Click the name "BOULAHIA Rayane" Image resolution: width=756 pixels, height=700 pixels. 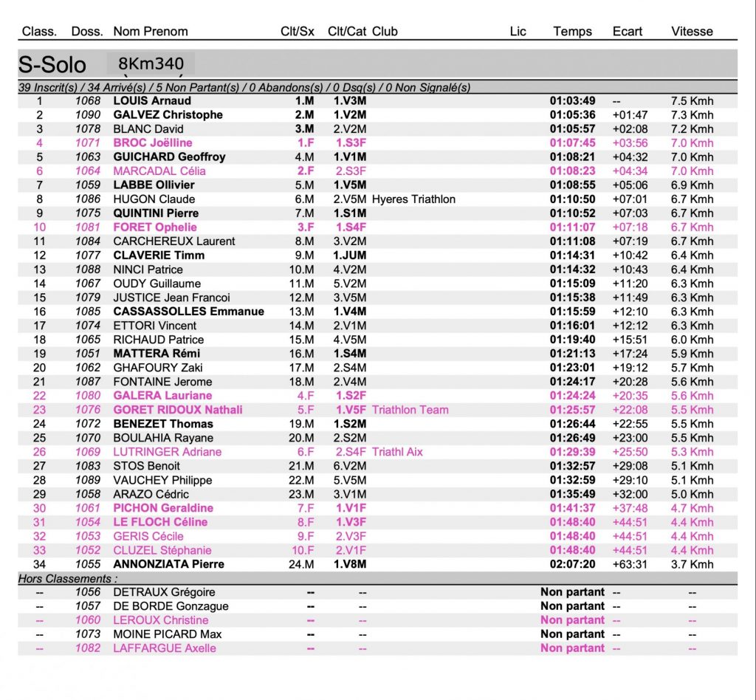click(x=163, y=438)
